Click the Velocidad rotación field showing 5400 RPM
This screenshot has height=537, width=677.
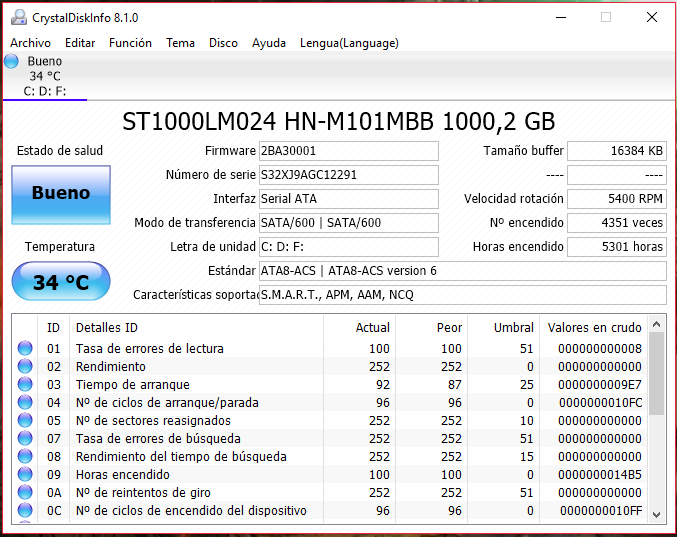617,199
